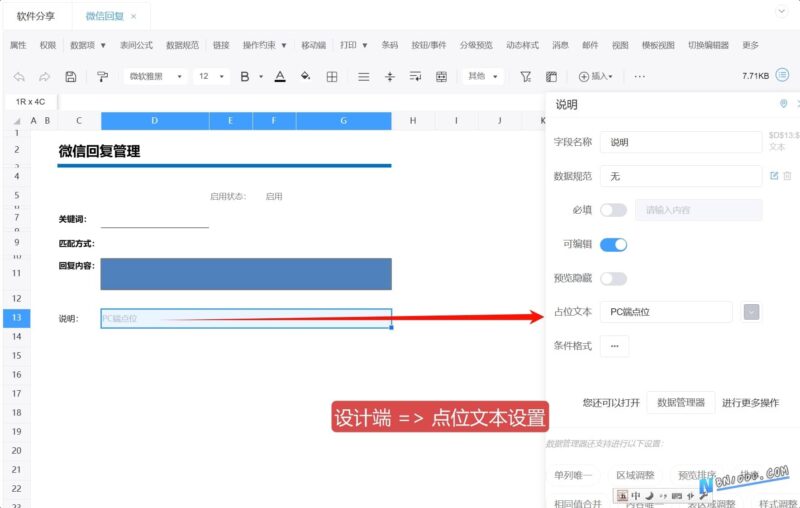Open the 更多 menu

point(750,45)
